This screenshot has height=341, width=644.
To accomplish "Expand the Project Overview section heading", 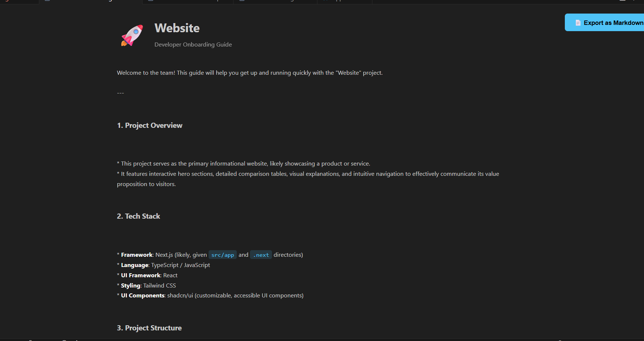I will (x=150, y=125).
